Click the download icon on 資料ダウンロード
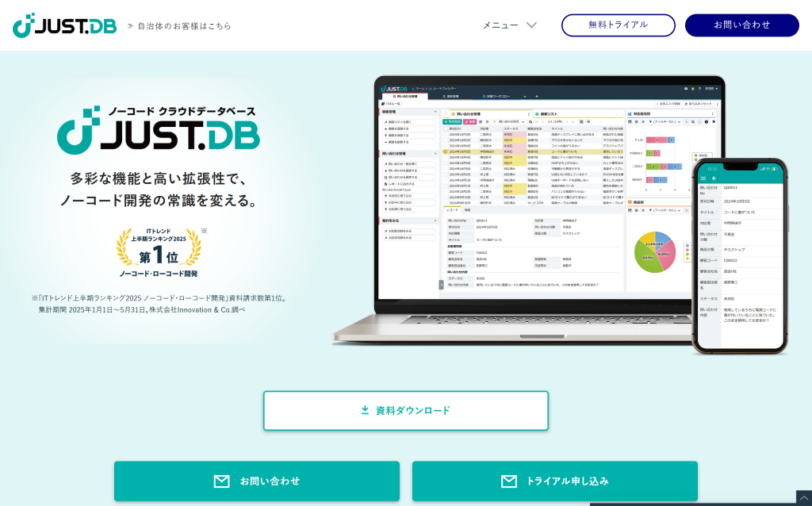Viewport: 812px width, 506px height. coord(365,410)
